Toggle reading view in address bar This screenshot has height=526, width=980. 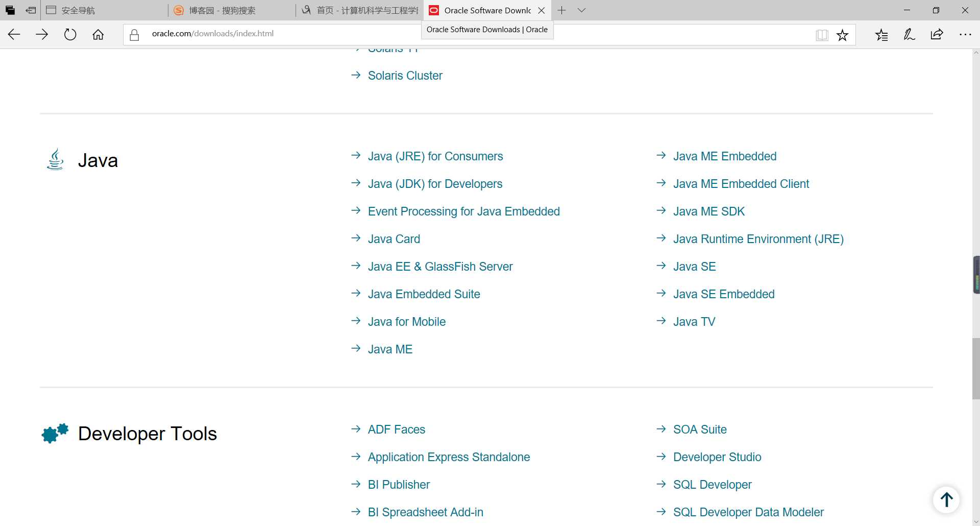822,35
